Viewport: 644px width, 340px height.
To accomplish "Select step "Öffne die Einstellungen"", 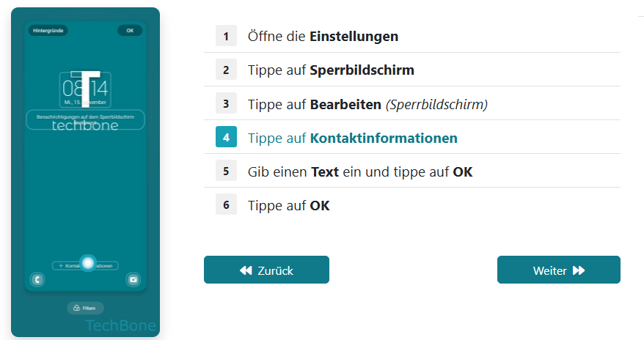I will click(323, 36).
